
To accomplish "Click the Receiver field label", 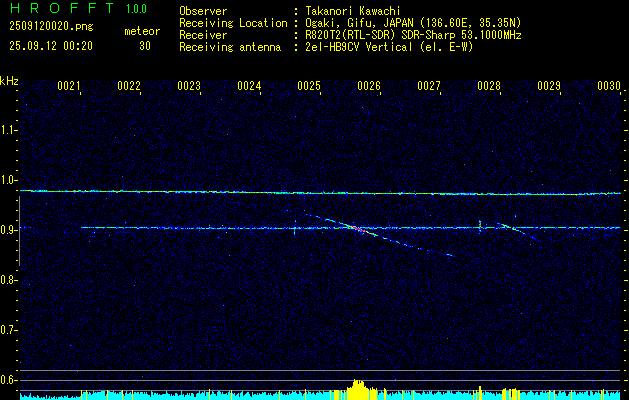I will click(203, 35).
